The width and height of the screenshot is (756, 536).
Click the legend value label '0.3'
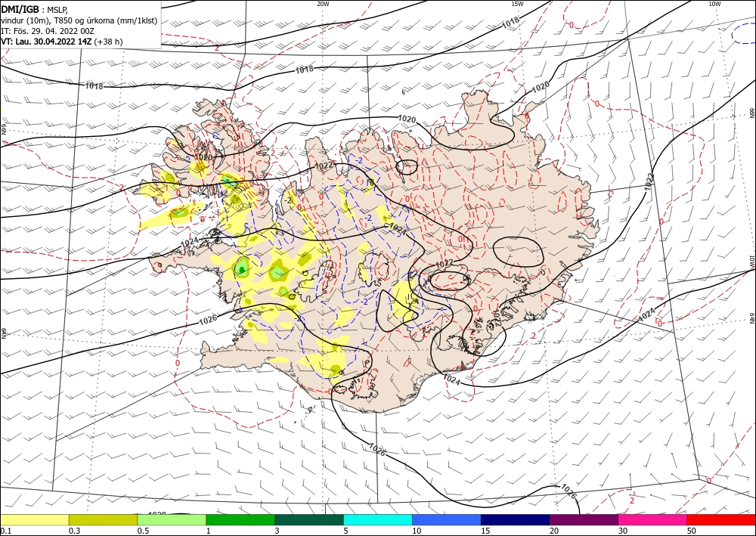pyautogui.click(x=74, y=531)
